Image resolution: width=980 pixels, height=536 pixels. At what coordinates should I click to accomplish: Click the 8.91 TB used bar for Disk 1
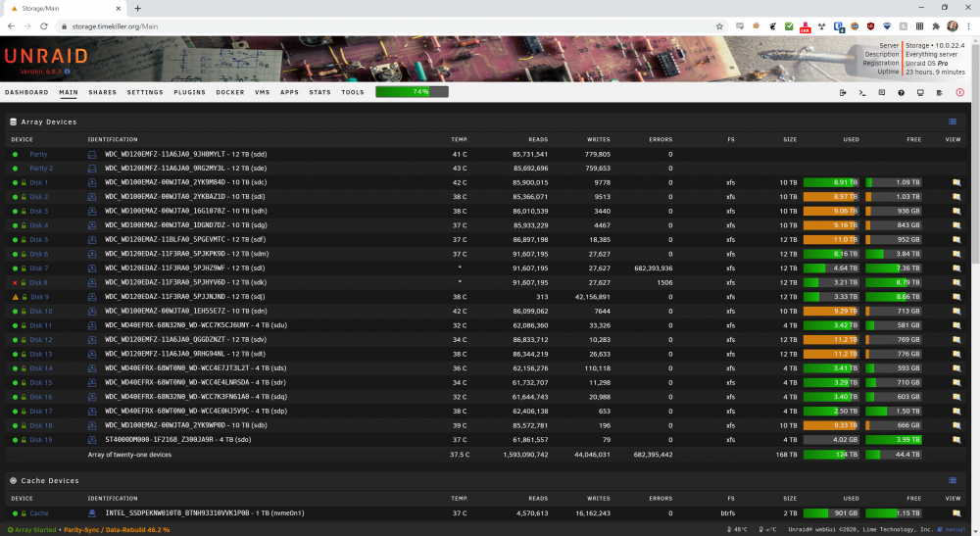(x=831, y=182)
